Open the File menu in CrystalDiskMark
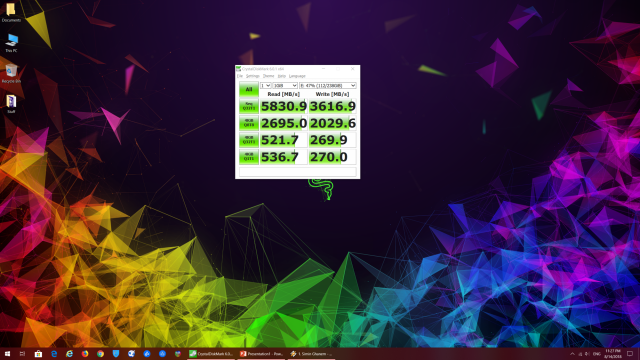Screen dimensions: 640x360 (x=240, y=76)
